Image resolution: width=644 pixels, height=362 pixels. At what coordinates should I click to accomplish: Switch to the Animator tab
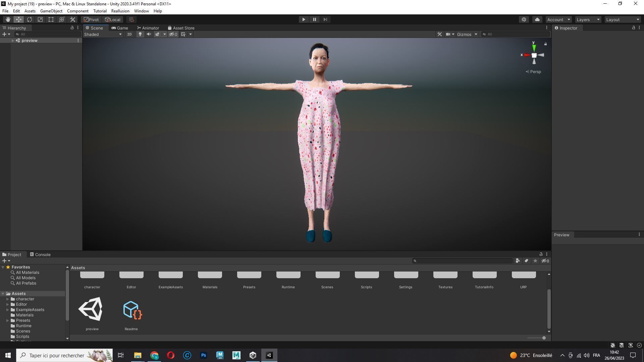coord(148,28)
